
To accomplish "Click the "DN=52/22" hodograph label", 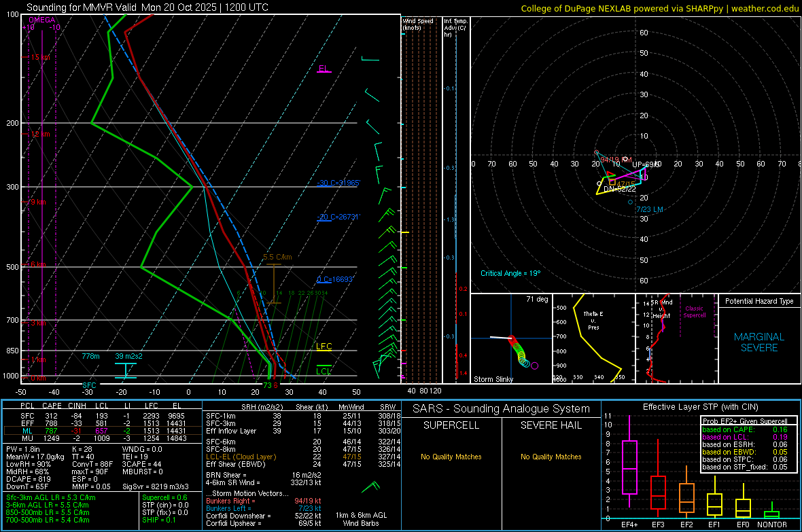I will (619, 190).
